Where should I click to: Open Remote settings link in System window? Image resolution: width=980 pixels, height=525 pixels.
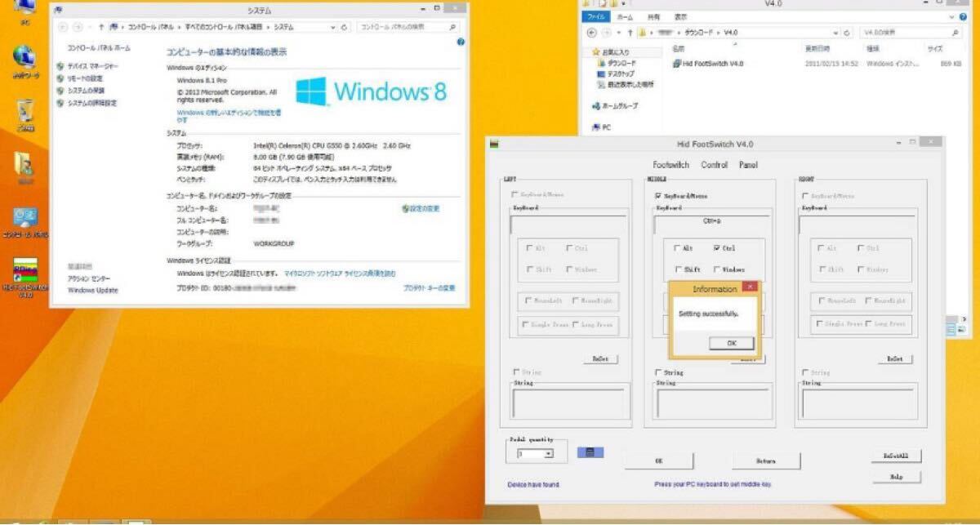point(85,78)
